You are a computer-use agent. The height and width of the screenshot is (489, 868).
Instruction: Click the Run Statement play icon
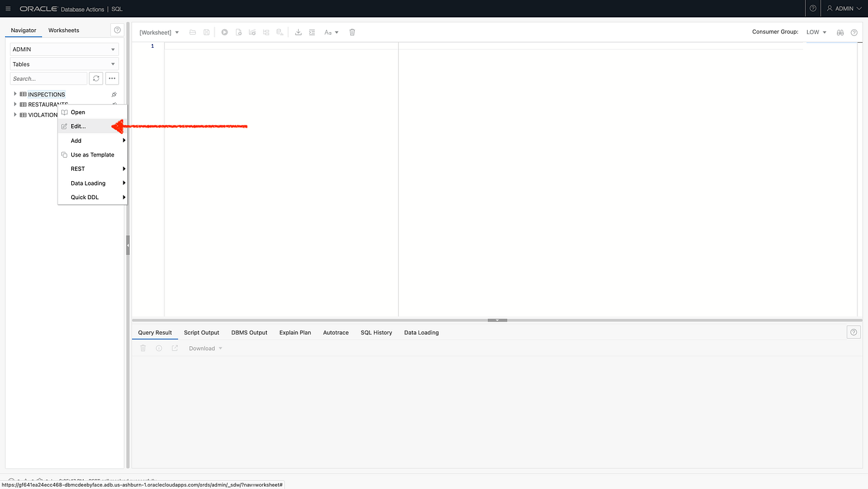coord(224,32)
